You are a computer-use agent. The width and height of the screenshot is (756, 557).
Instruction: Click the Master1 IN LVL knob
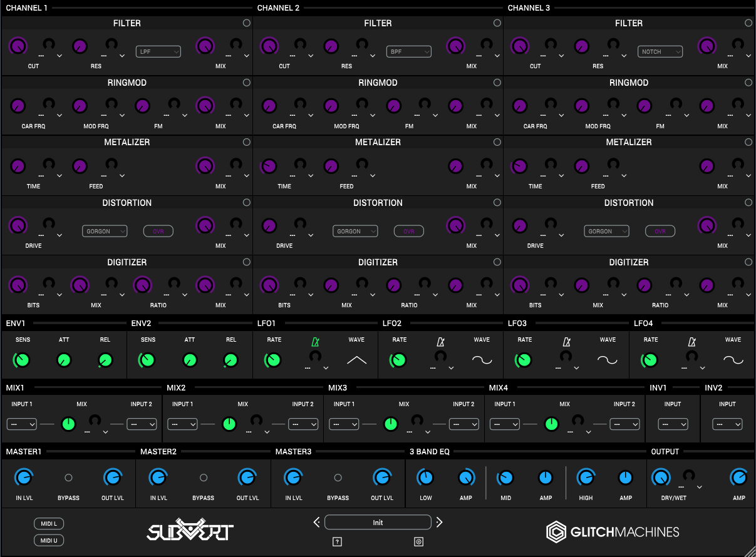click(x=23, y=478)
